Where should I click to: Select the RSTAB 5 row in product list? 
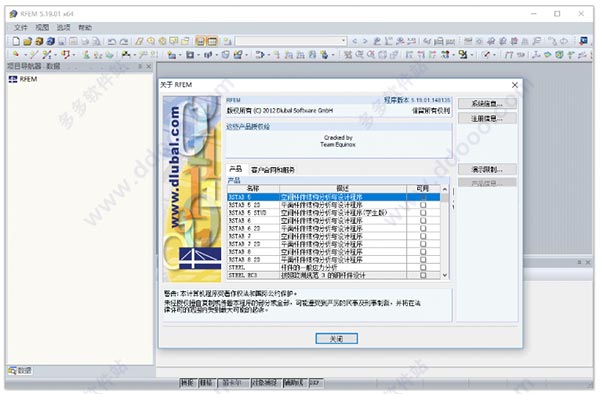tap(333, 197)
